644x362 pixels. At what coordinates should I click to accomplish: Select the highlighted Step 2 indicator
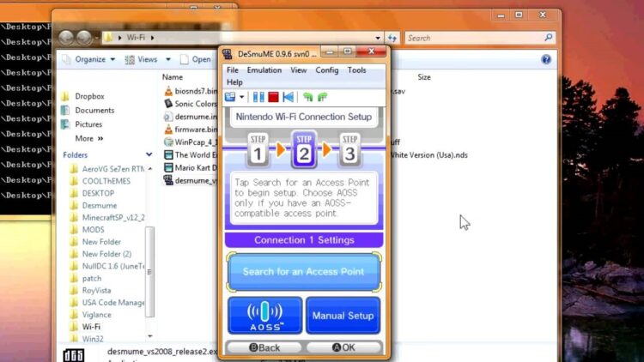(x=304, y=150)
